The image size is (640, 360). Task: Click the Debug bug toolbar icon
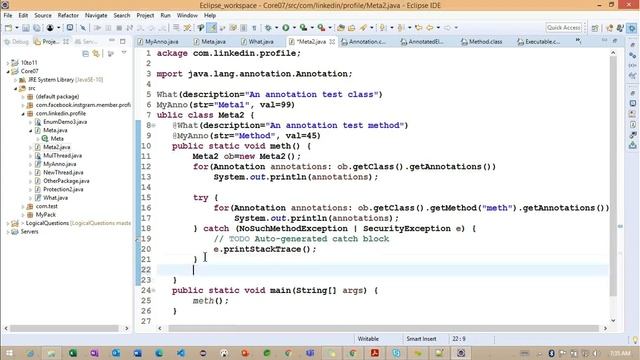click(x=268, y=28)
